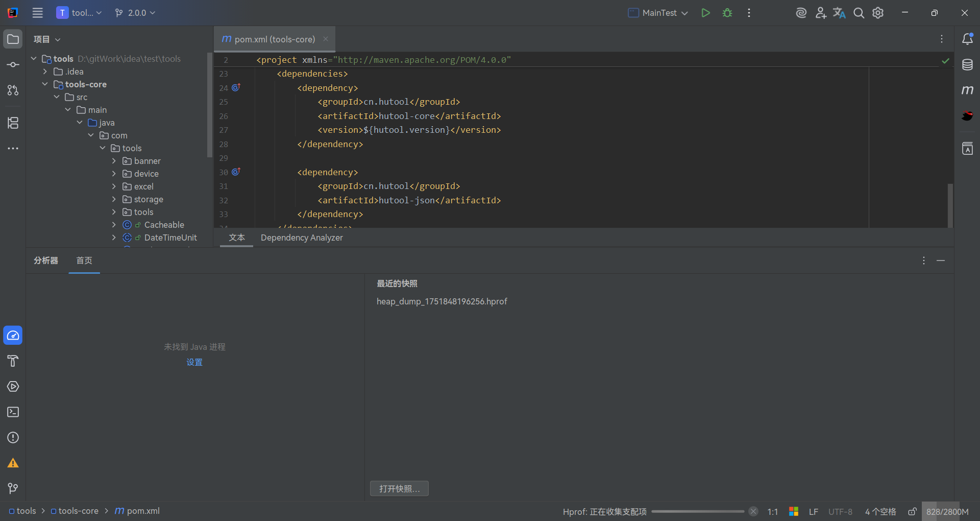980x521 pixels.
Task: Cancel the Hprof progress task
Action: (x=753, y=511)
